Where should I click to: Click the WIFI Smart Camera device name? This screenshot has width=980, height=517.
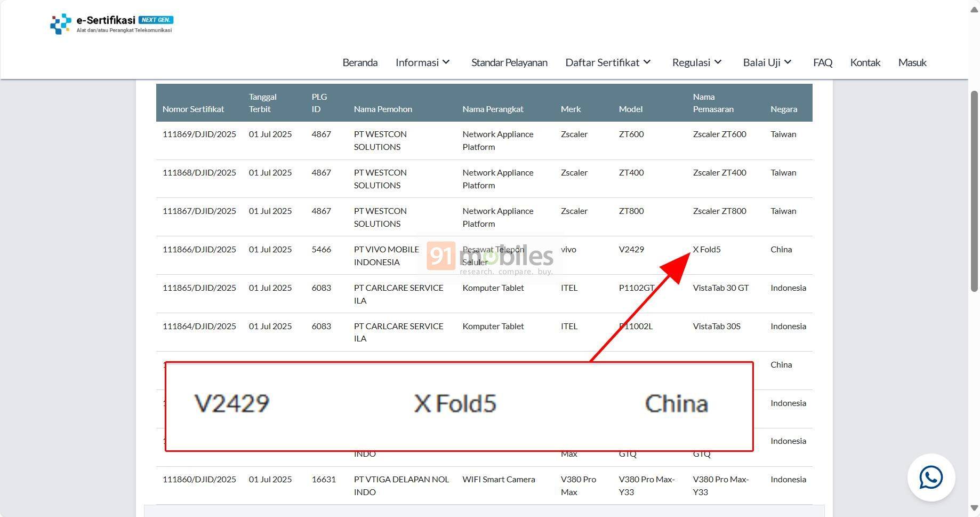[x=499, y=479]
